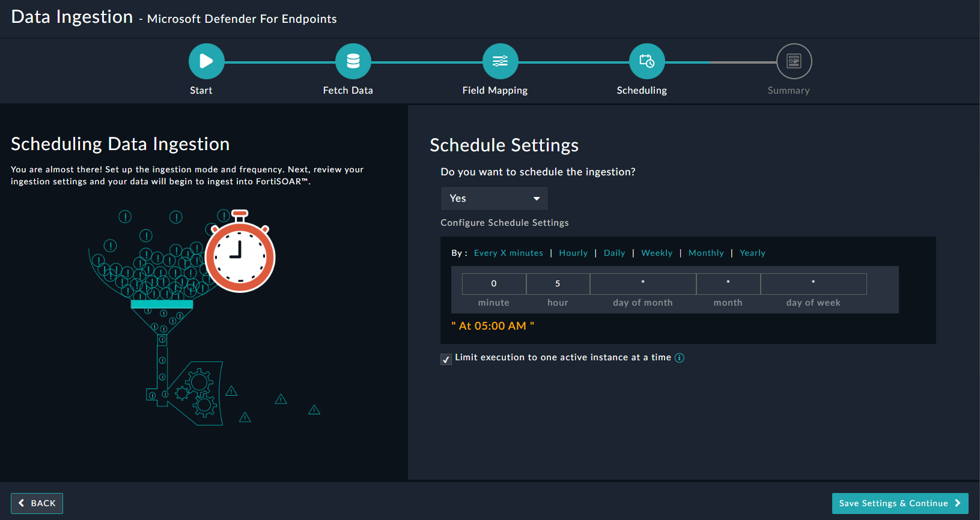Click the day of week cron field
Image resolution: width=980 pixels, height=520 pixels.
pyautogui.click(x=813, y=283)
